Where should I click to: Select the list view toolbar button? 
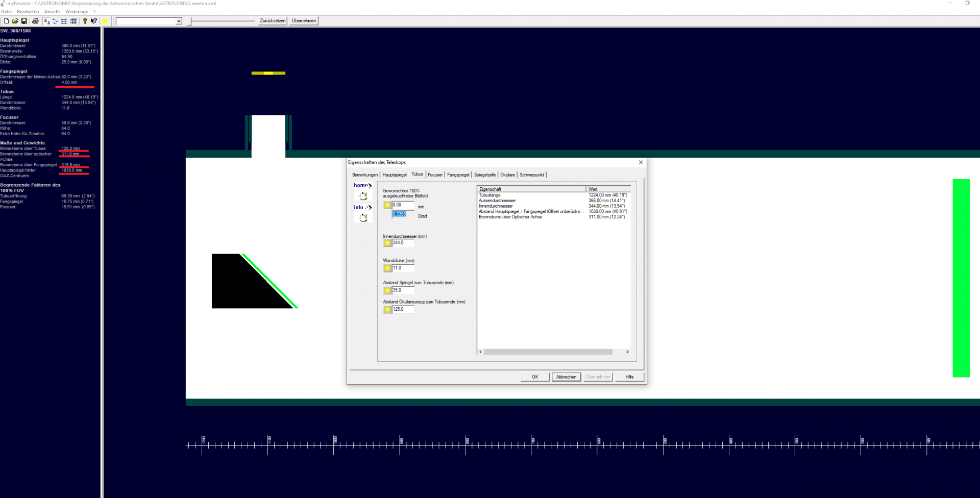tap(64, 21)
